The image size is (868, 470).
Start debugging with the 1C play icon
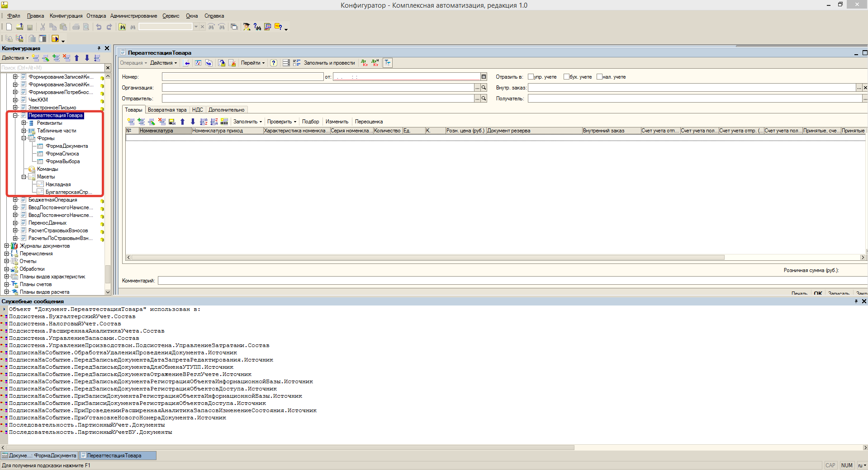click(55, 38)
